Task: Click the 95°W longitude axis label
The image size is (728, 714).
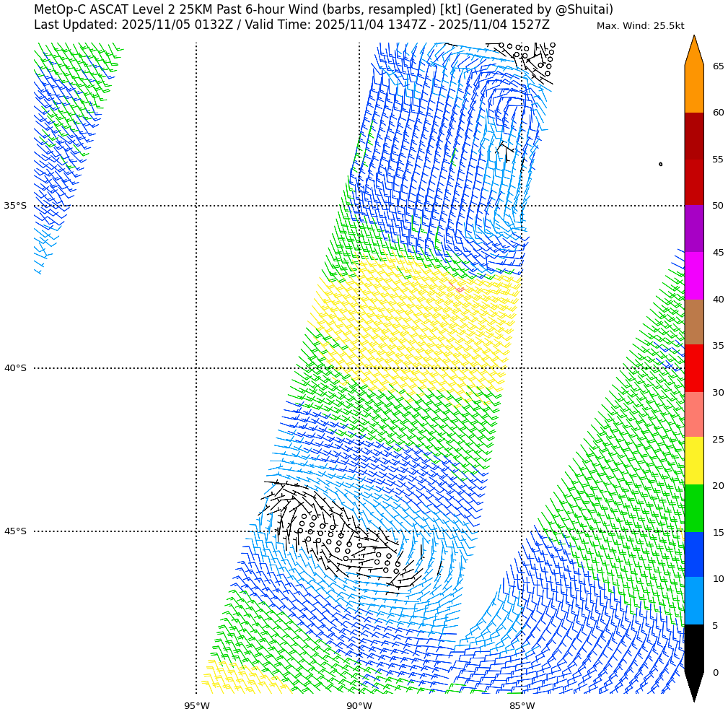Action: click(196, 706)
